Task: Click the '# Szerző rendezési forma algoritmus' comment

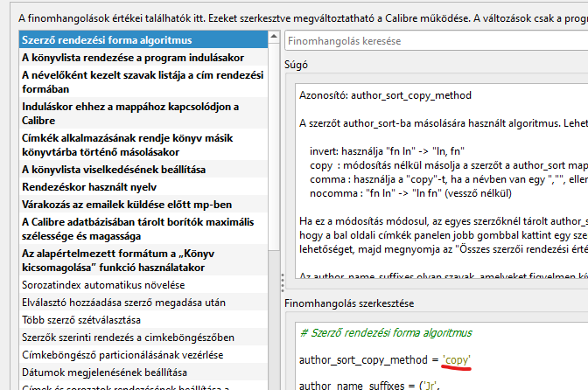Action: click(386, 332)
